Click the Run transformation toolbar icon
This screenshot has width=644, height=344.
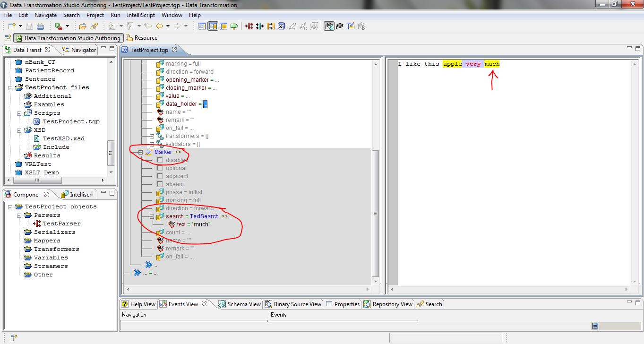tap(58, 26)
